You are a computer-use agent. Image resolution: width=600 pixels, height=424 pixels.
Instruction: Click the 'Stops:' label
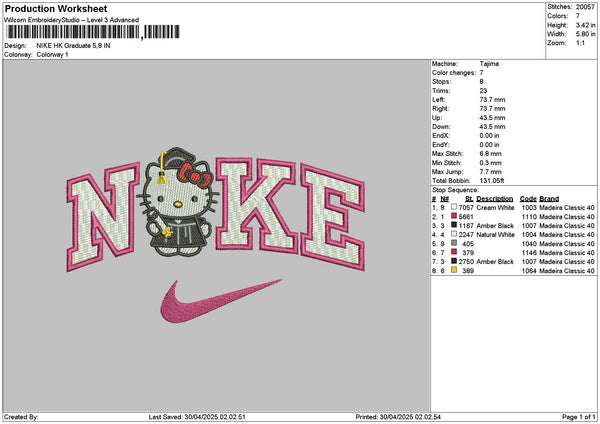click(x=442, y=82)
